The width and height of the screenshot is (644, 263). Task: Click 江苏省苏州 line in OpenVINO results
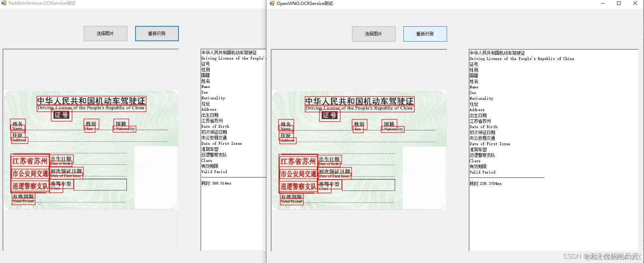480,121
